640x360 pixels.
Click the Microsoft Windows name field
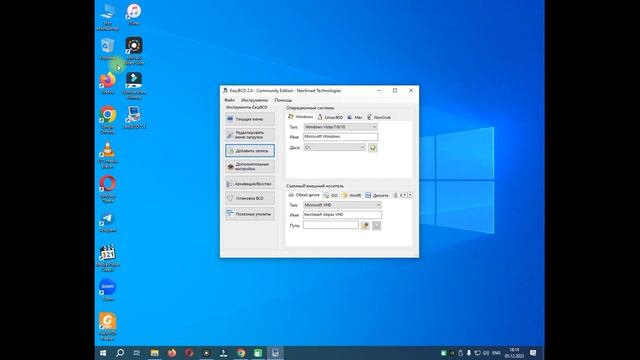pos(340,137)
